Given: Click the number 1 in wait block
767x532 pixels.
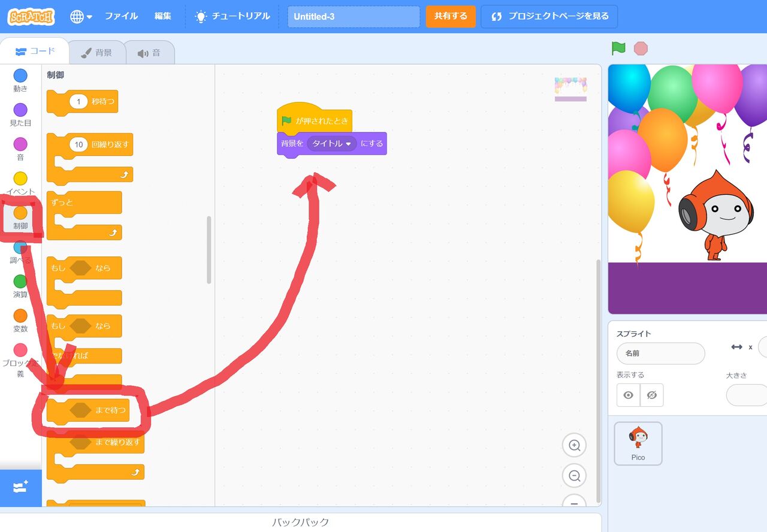Looking at the screenshot, I should tap(78, 102).
